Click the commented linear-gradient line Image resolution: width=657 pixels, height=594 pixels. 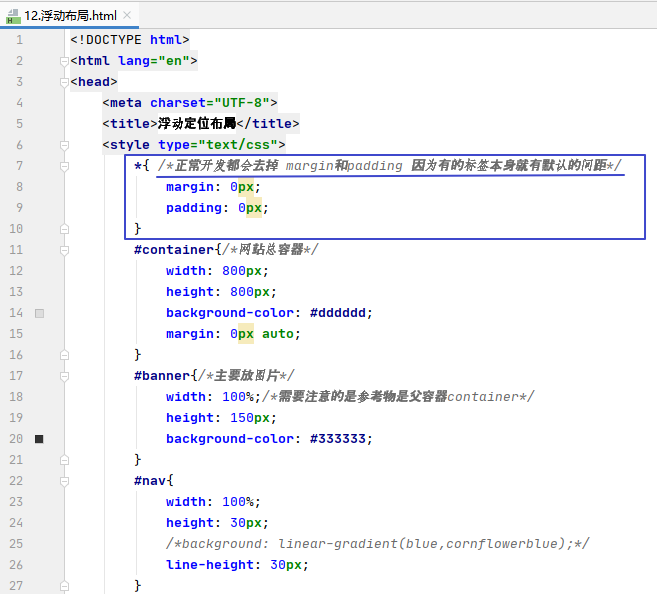pos(378,544)
